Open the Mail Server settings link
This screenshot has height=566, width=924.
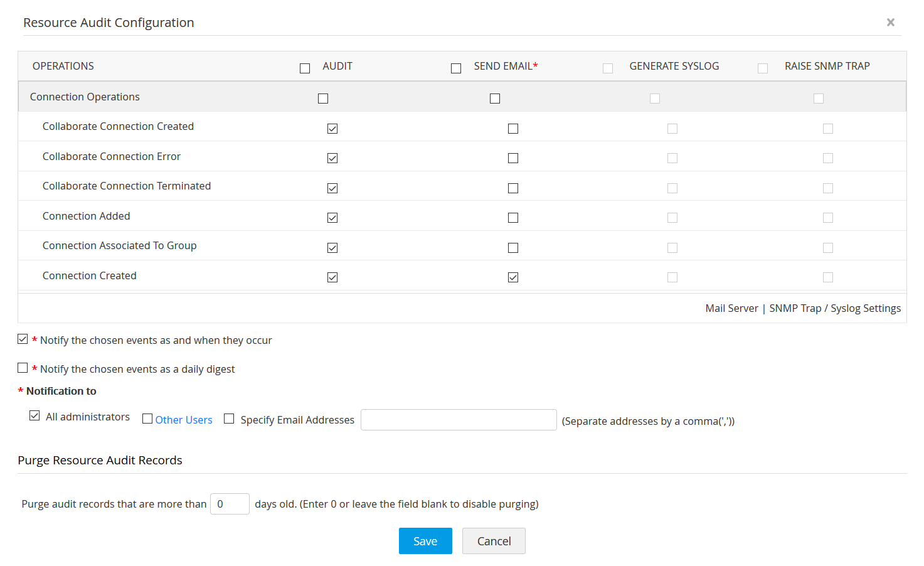pyautogui.click(x=731, y=308)
